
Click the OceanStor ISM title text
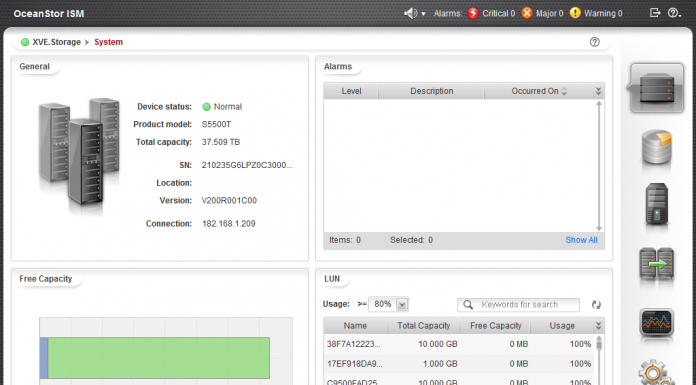coord(49,14)
